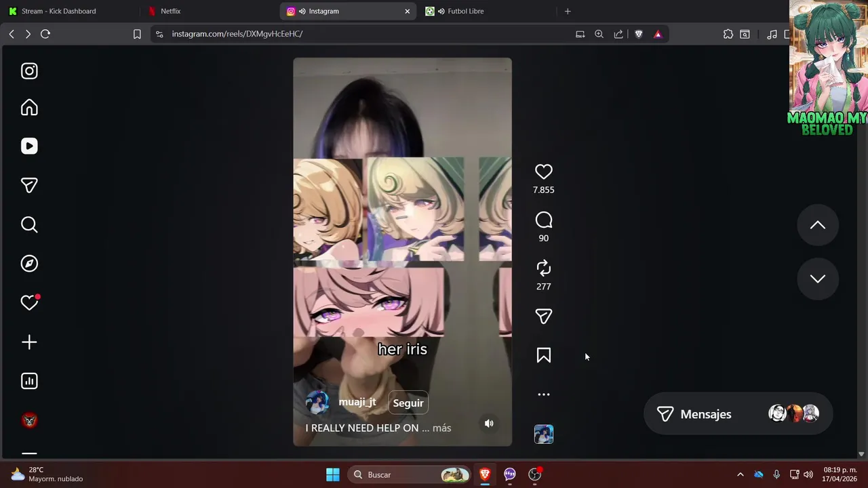868x488 pixels.
Task: View site information icon beside URL
Action: coord(159,34)
